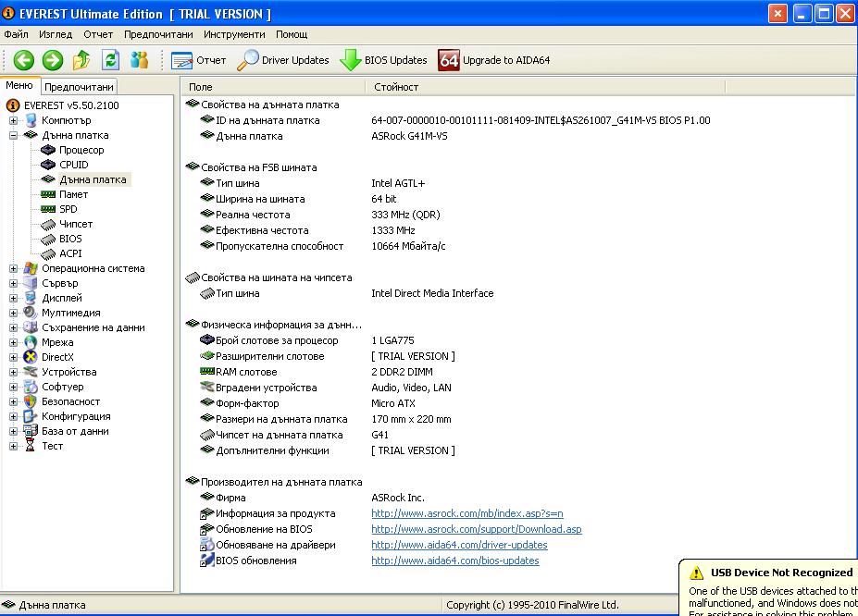The image size is (858, 616).
Task: Go forward with the green right arrow
Action: 53,60
